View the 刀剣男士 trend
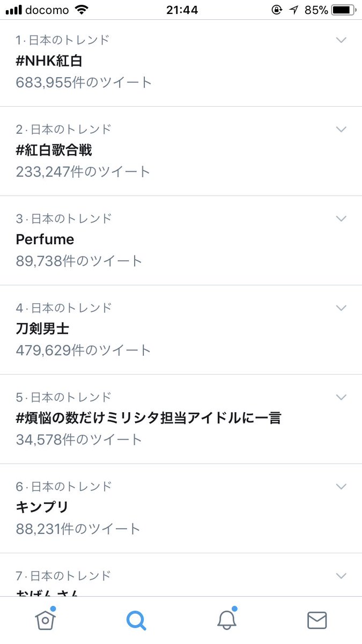The width and height of the screenshot is (362, 644). [43, 328]
